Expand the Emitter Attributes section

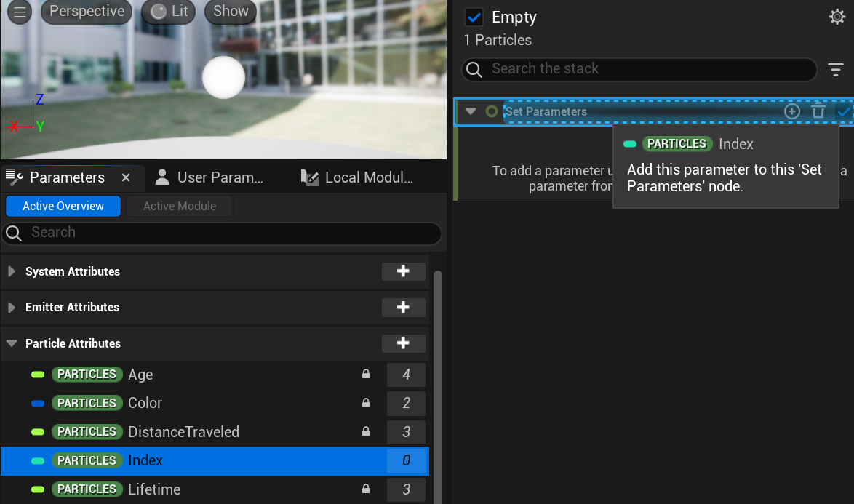point(12,307)
